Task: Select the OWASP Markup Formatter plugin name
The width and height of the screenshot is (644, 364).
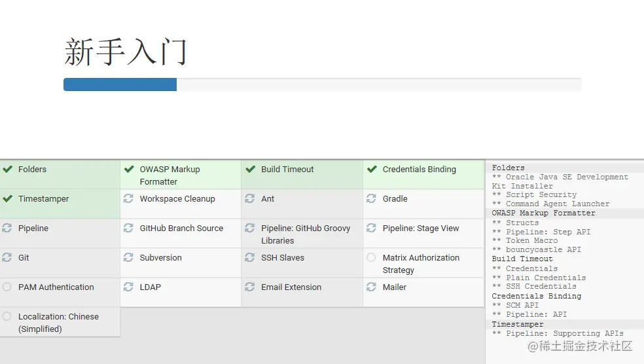Action: tap(170, 175)
